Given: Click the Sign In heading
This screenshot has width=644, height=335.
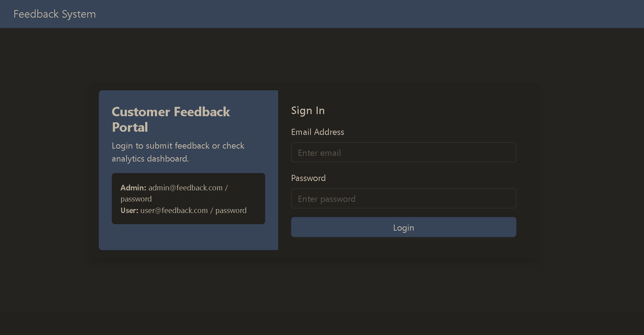Looking at the screenshot, I should click(308, 110).
